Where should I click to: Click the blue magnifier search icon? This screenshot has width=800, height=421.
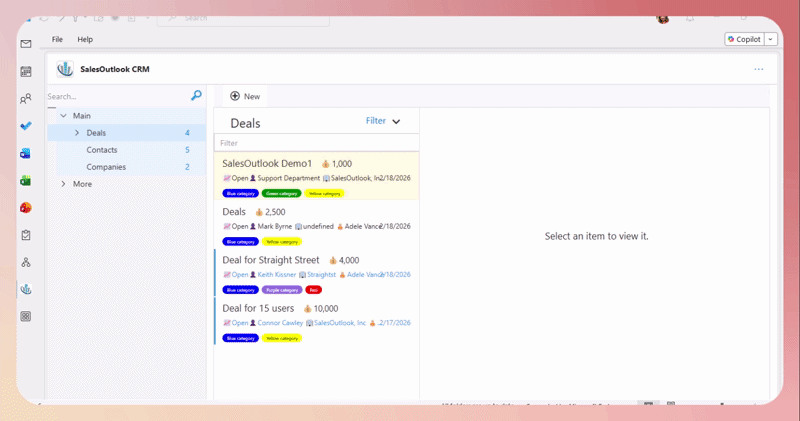196,95
